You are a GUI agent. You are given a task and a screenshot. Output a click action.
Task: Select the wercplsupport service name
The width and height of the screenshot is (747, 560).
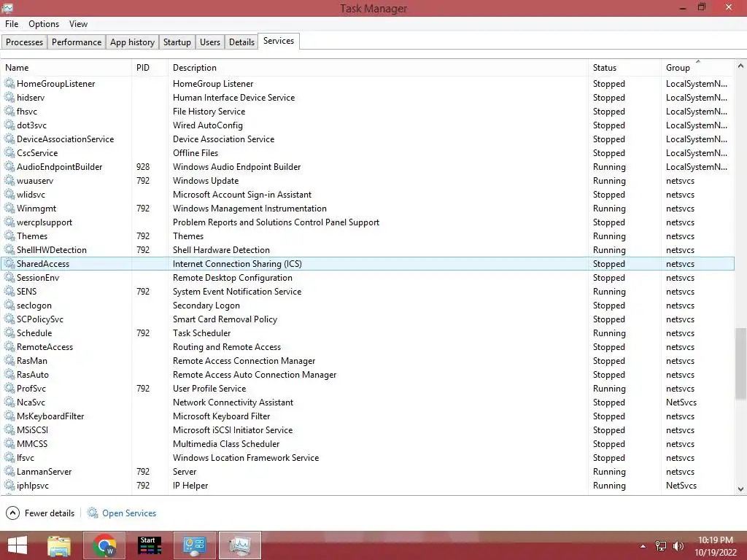click(x=44, y=222)
